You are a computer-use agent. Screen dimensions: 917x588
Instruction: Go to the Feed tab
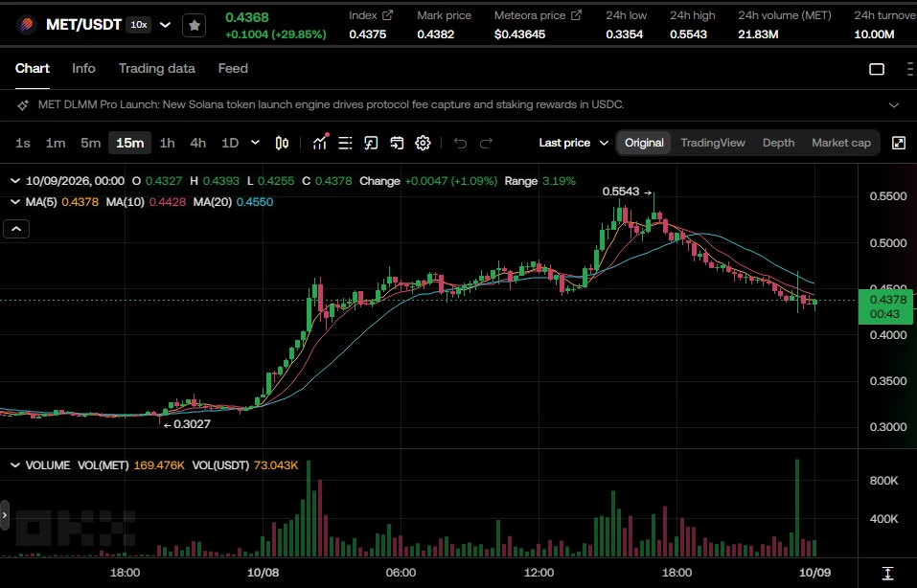(233, 68)
